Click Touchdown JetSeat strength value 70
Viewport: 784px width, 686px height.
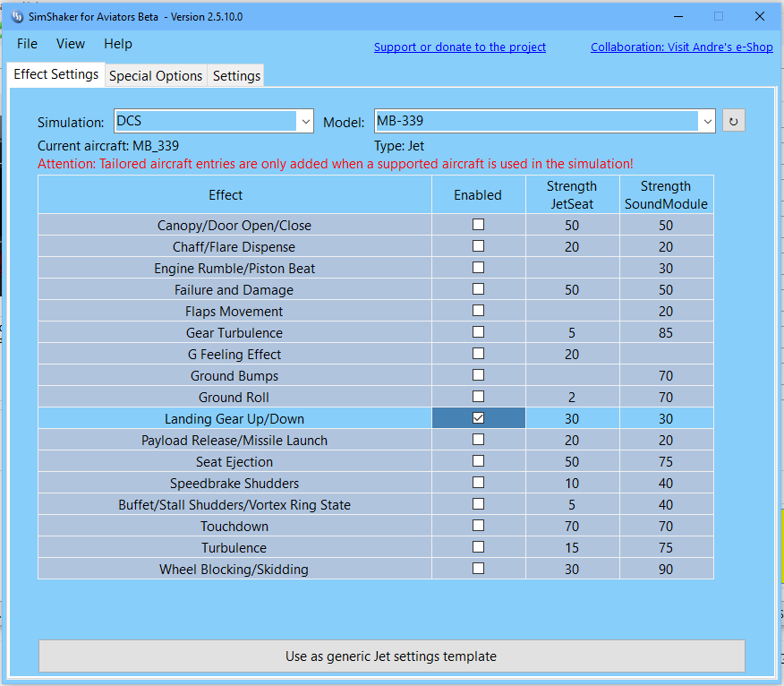572,527
